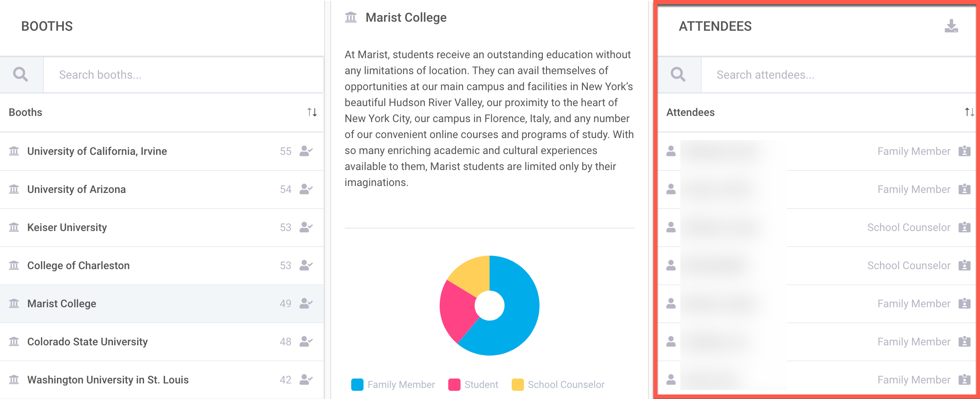The image size is (980, 399).
Task: Click the download attendees icon
Action: pos(951,26)
